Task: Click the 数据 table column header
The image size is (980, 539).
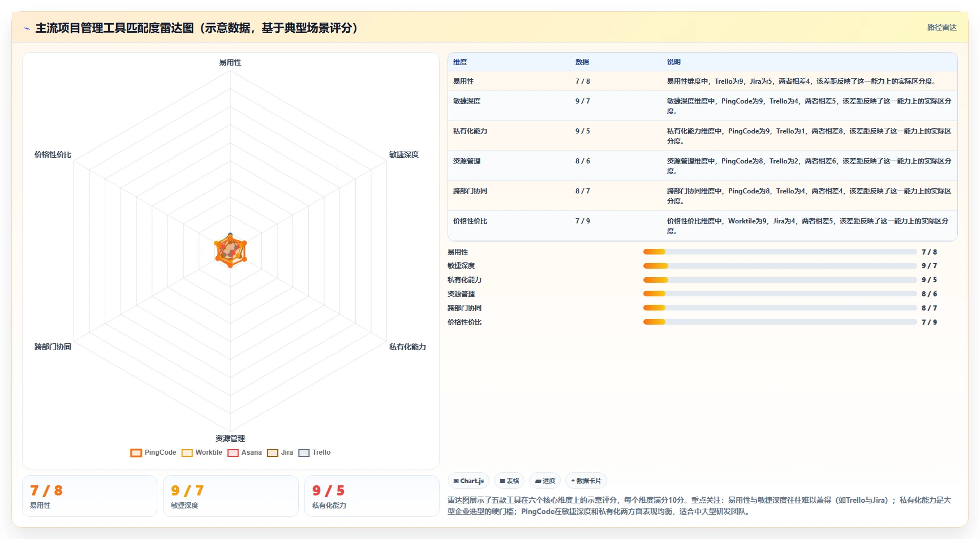Action: [582, 62]
